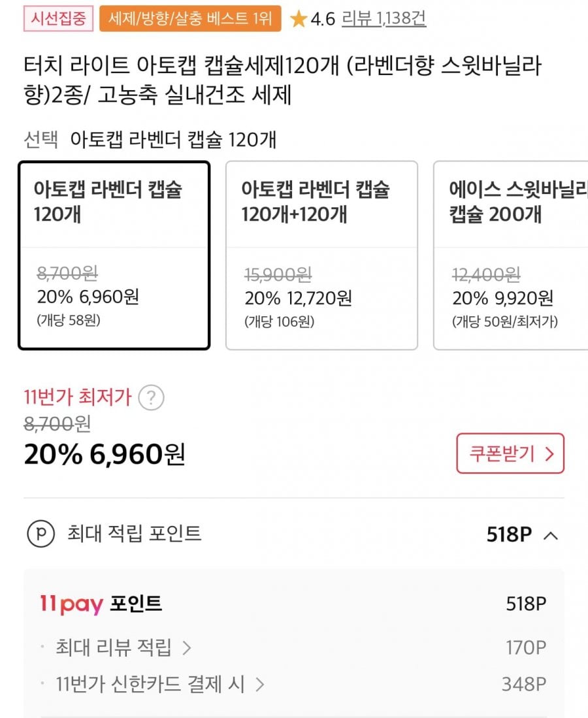This screenshot has height=718, width=588.
Task: Click the 쿠폰받기 coupon button
Action: point(510,453)
